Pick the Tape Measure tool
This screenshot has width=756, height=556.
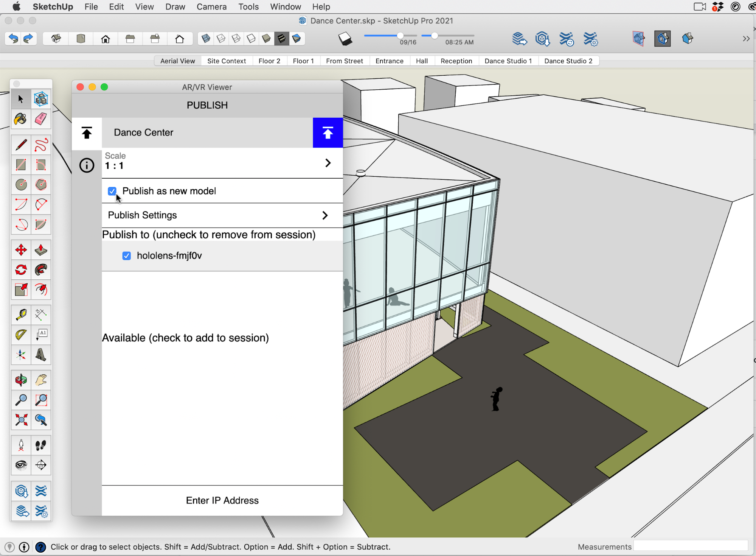pos(21,315)
